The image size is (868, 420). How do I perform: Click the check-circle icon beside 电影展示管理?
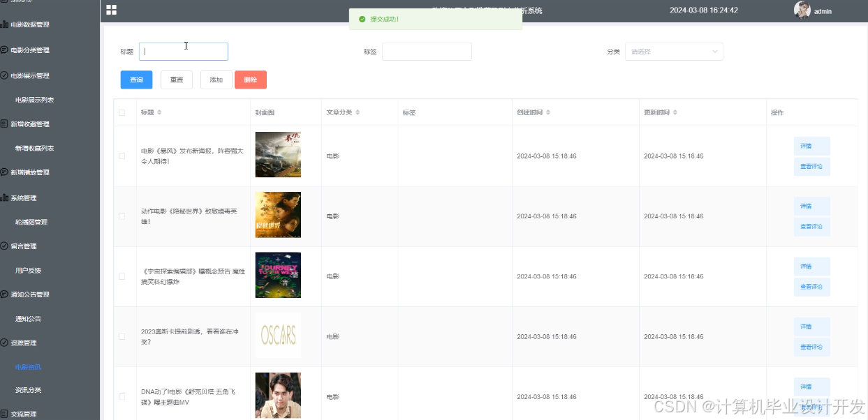pos(4,75)
